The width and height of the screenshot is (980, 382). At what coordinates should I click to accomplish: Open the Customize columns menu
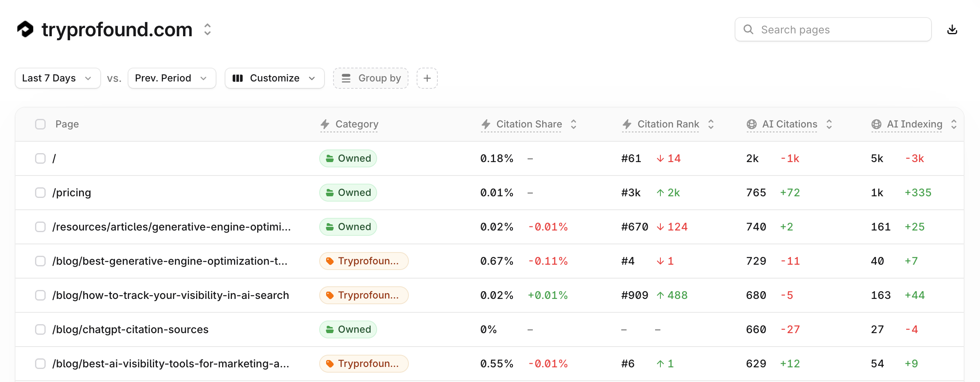274,78
